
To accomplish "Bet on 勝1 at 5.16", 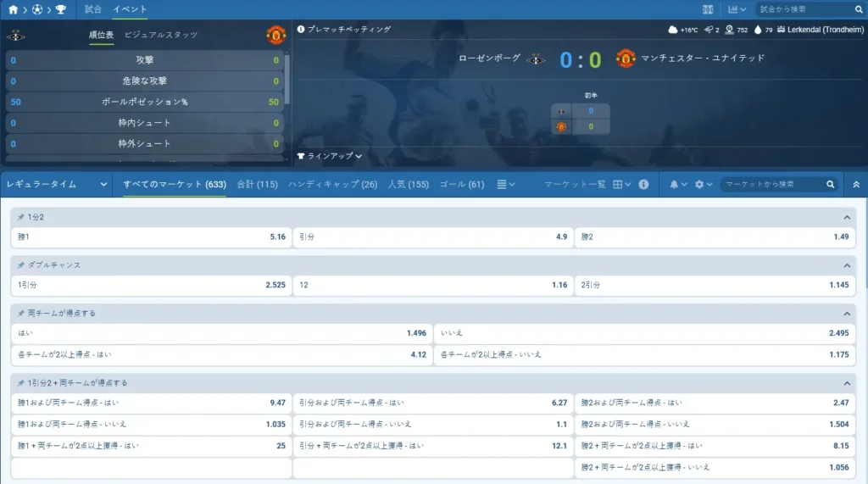I will [151, 237].
